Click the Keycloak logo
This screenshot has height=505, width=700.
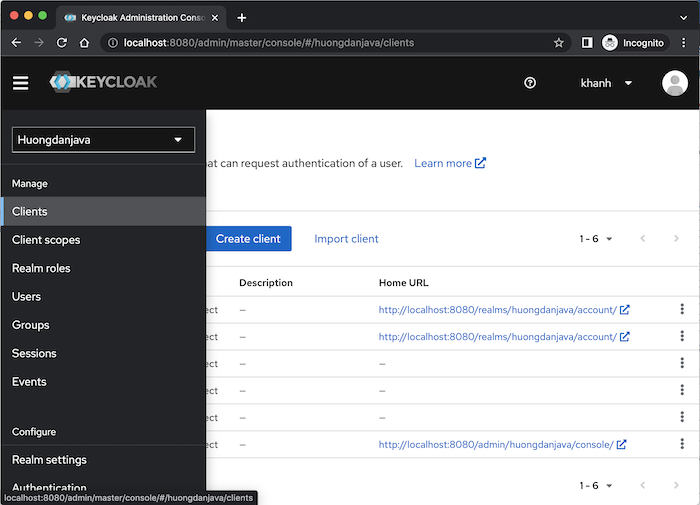(x=103, y=82)
